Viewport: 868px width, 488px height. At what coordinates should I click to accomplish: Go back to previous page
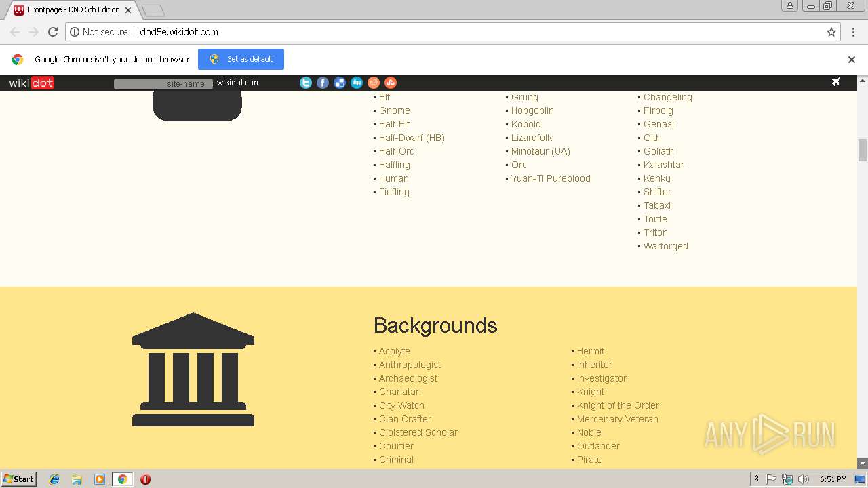(15, 32)
